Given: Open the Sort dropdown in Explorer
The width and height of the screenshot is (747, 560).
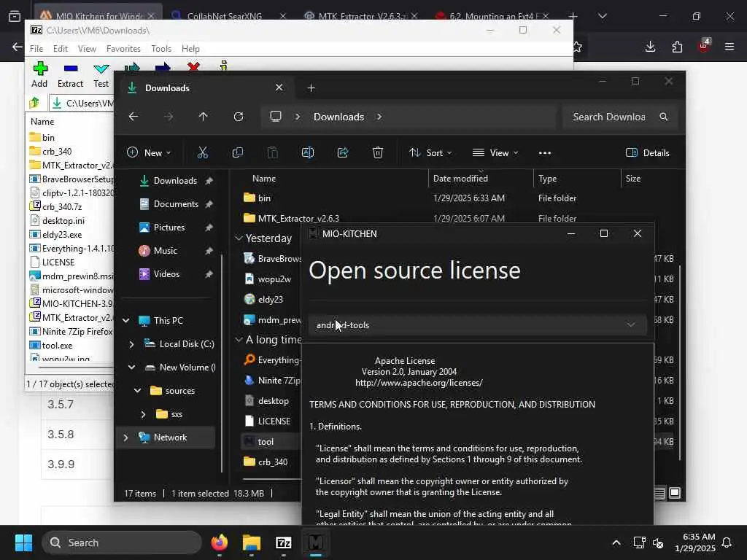Looking at the screenshot, I should (x=430, y=152).
